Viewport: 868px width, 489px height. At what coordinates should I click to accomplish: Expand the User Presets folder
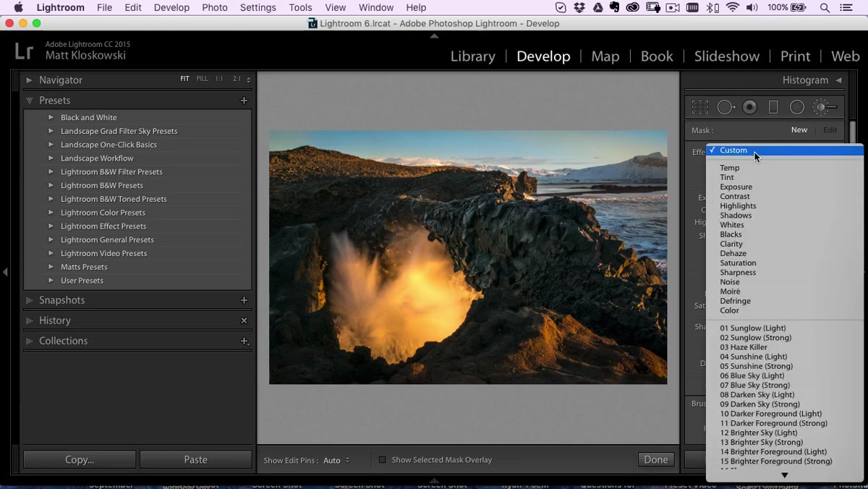coord(51,281)
